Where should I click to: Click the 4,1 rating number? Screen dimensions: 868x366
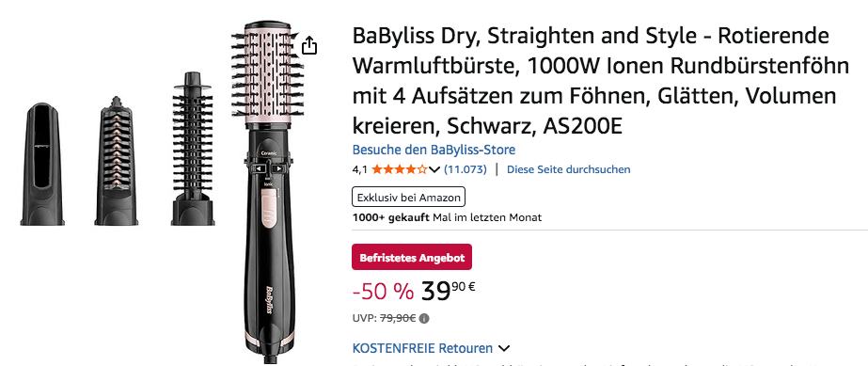pos(360,169)
